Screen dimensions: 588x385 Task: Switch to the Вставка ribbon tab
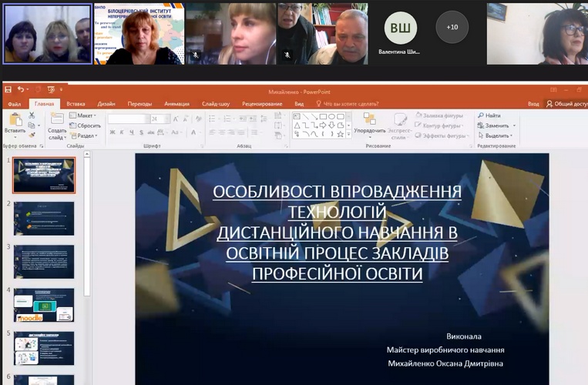[x=76, y=103]
